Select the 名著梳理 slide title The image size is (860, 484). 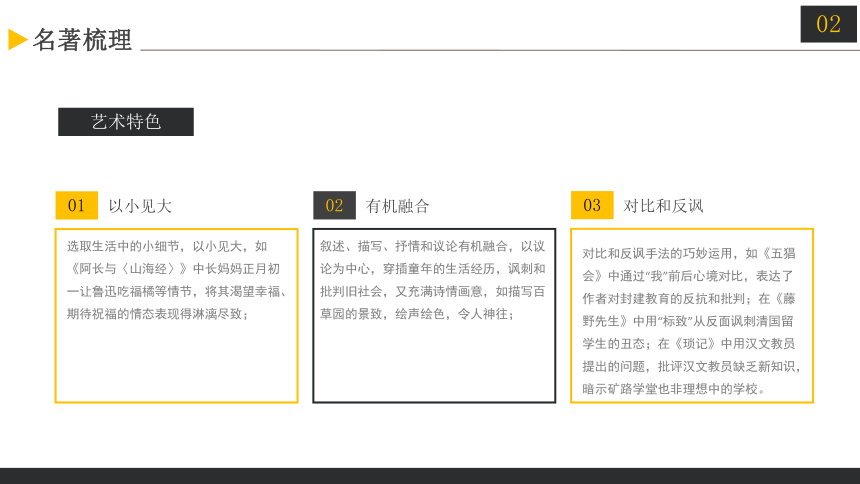(82, 40)
